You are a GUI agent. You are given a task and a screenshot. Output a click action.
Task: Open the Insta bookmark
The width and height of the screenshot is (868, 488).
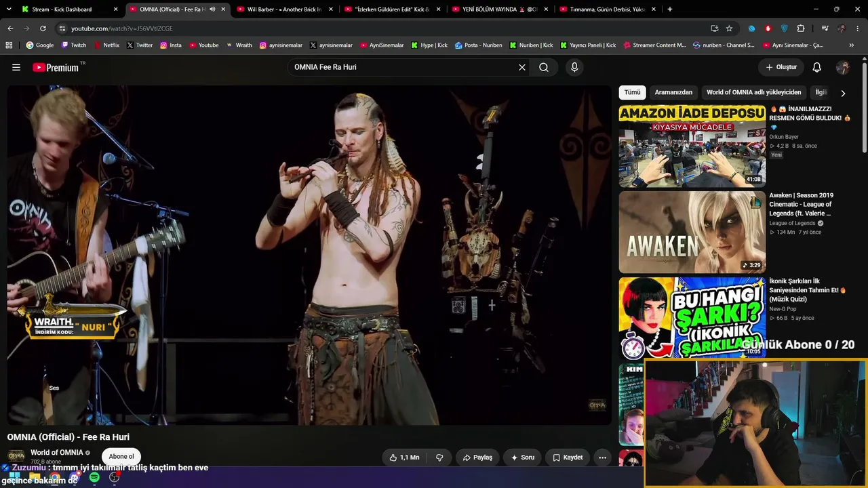[x=171, y=45]
